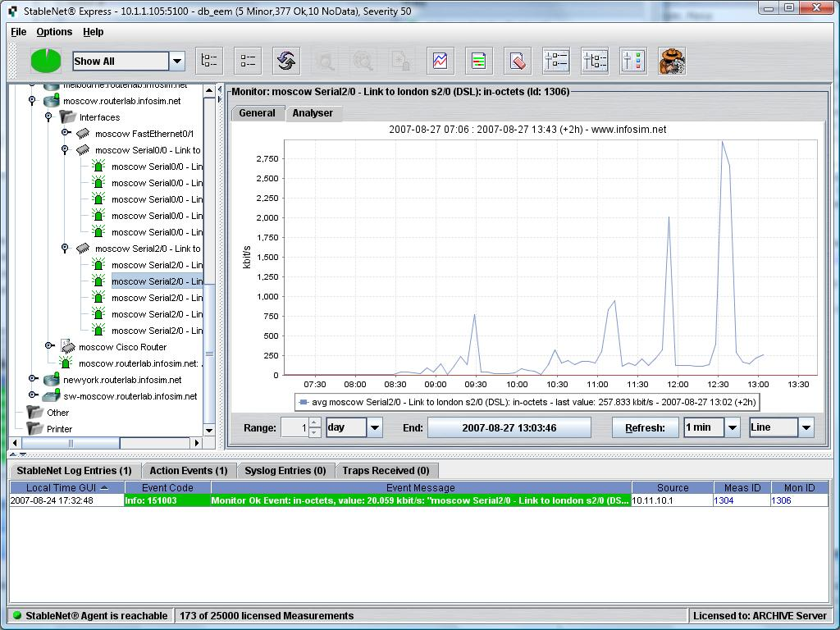Switch to the General tab
Screen dimensions: 840x630
coord(257,113)
